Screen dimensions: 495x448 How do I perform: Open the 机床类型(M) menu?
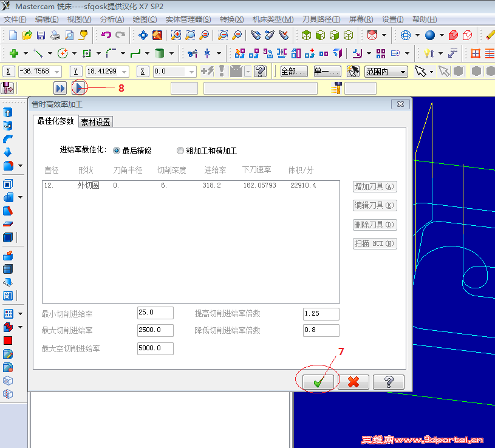pyautogui.click(x=273, y=19)
